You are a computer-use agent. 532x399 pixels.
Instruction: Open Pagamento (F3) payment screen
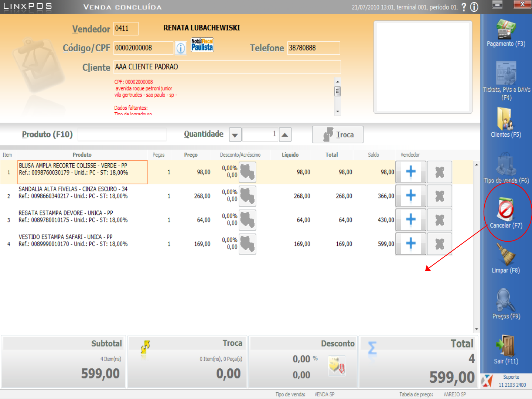pyautogui.click(x=506, y=33)
